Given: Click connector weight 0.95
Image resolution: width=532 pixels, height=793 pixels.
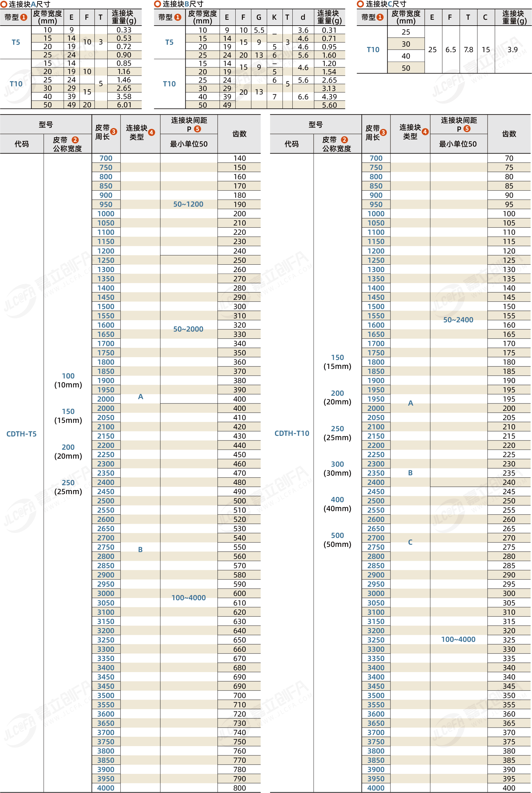Looking at the screenshot, I should coord(329,47).
